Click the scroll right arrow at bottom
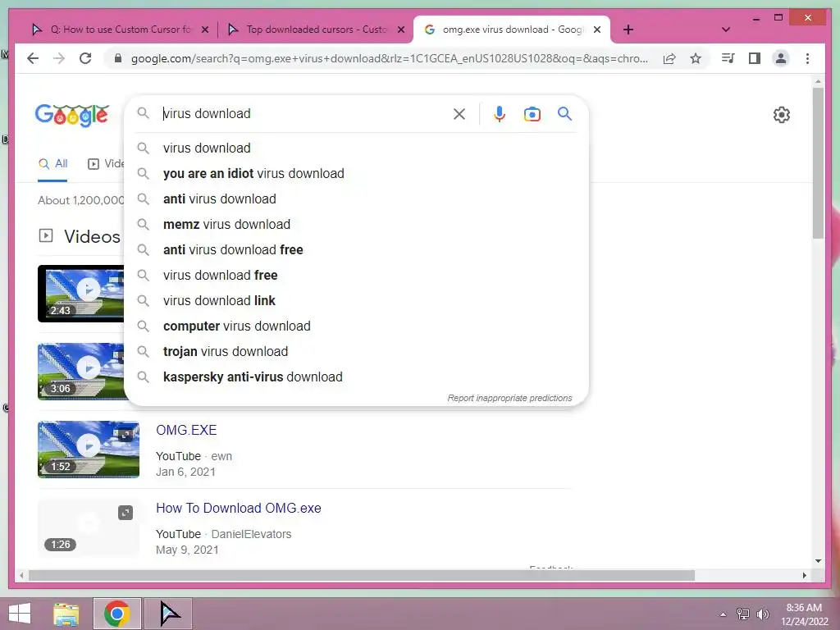The height and width of the screenshot is (630, 840). pos(804,575)
